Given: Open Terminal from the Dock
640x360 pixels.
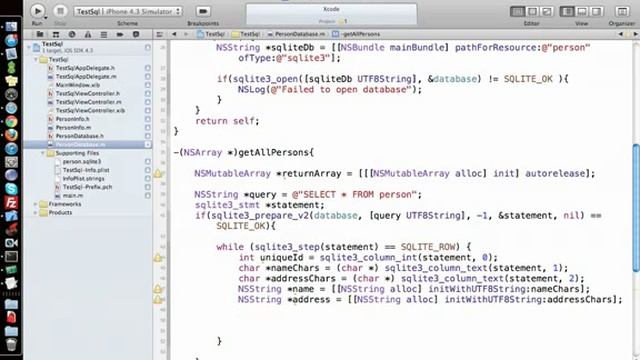Looking at the screenshot, I should pos(11,256).
